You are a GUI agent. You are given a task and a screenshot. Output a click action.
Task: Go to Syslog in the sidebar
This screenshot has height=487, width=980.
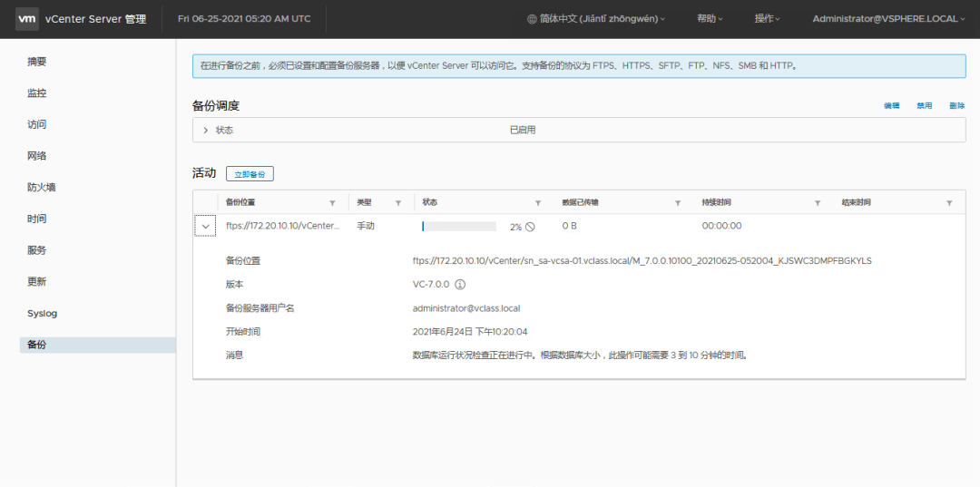(x=42, y=314)
